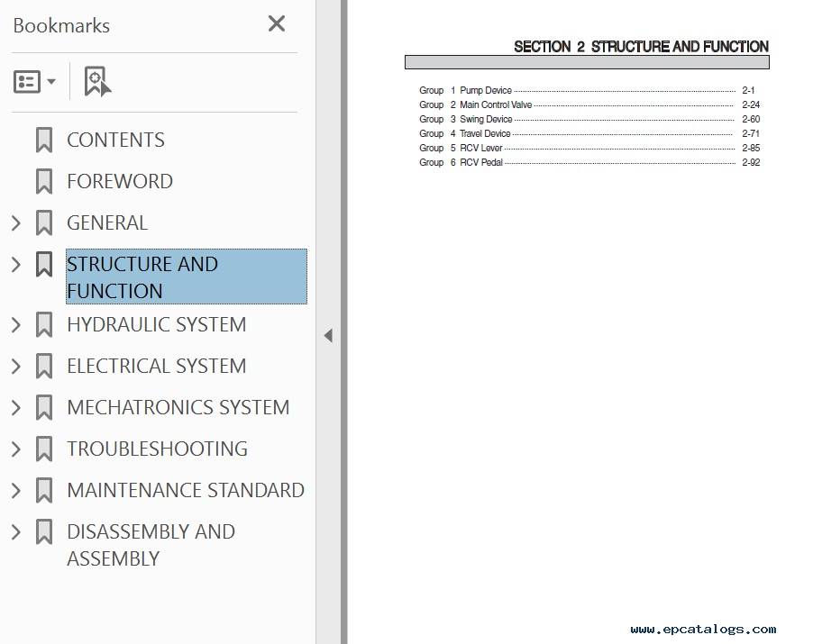Image resolution: width=822 pixels, height=644 pixels.
Task: Expand the MECHATRONICS SYSTEM chevron
Action: pyautogui.click(x=16, y=407)
